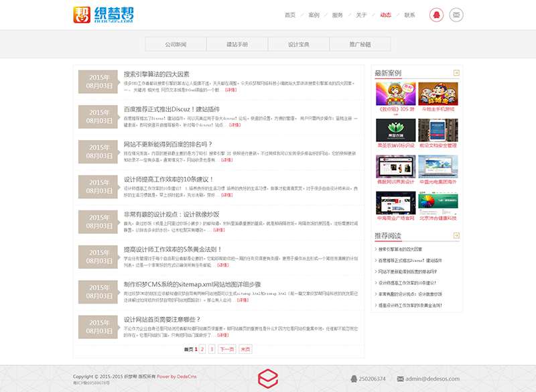The height and width of the screenshot is (392, 536).
Task: Open article 搜索引擎算法的四大因素 in main list
Action: (x=157, y=74)
